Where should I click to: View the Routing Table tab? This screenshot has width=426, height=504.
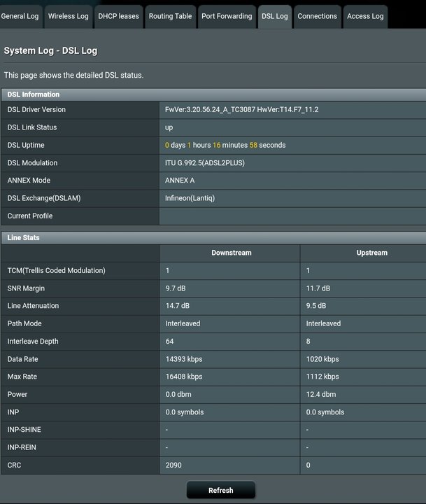click(170, 16)
